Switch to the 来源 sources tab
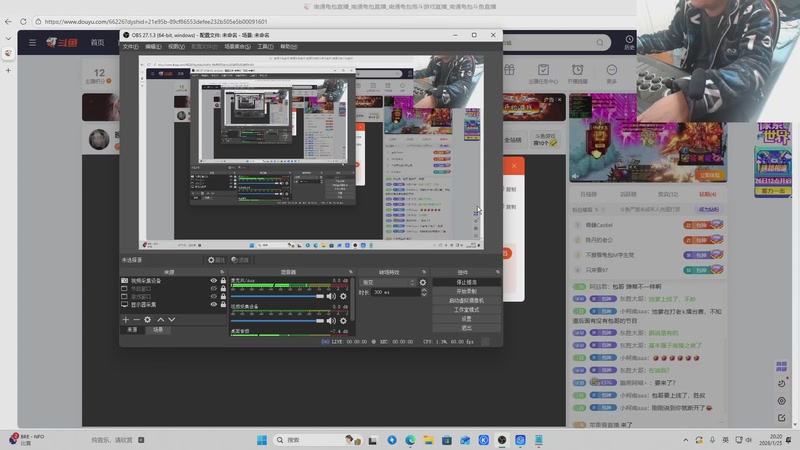Screen dimensions: 800x450 132,330
